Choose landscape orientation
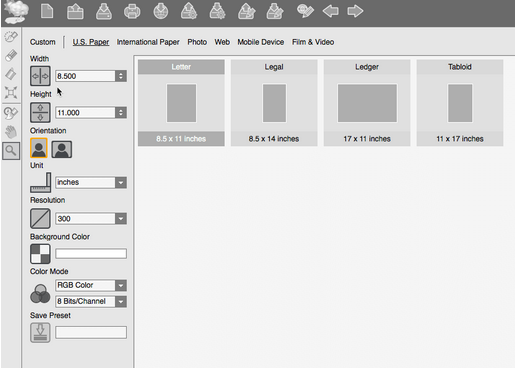 pos(62,149)
